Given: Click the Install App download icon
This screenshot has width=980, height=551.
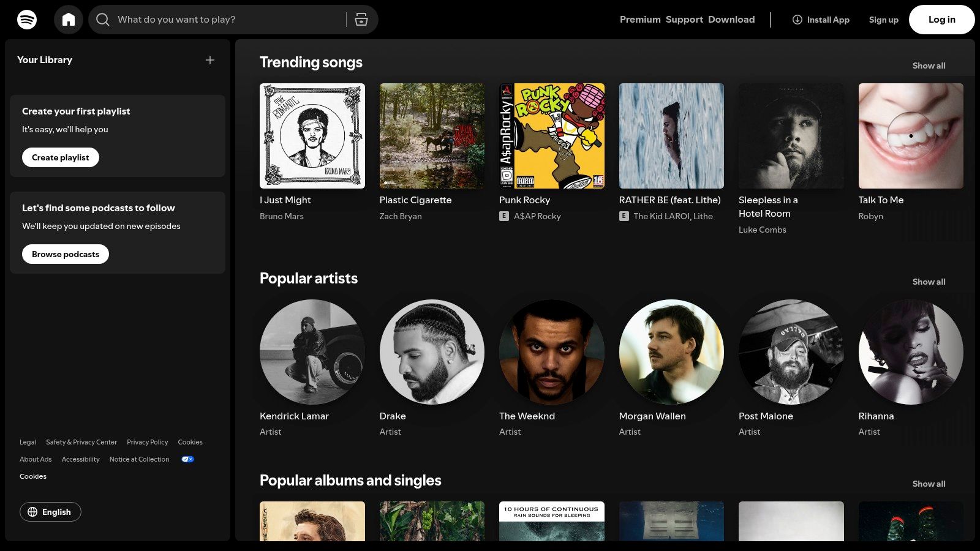Looking at the screenshot, I should (796, 20).
